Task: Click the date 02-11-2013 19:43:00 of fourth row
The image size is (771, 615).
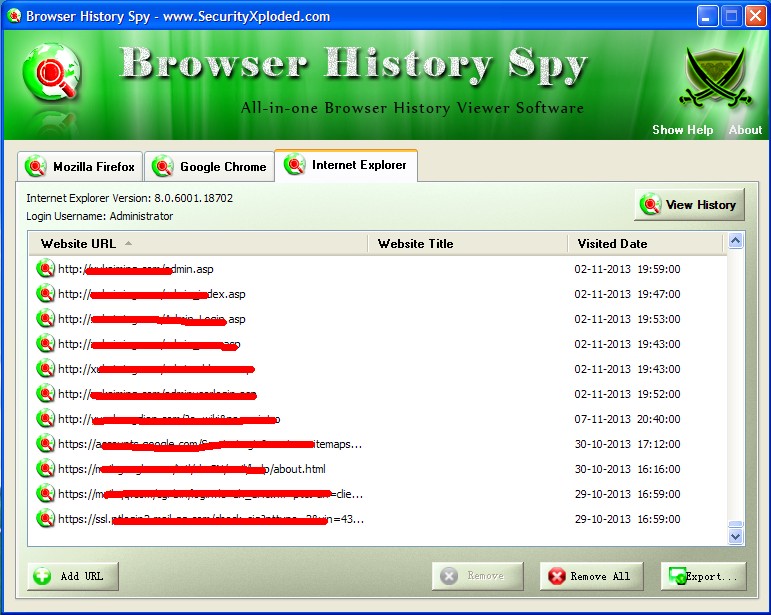Action: [627, 344]
